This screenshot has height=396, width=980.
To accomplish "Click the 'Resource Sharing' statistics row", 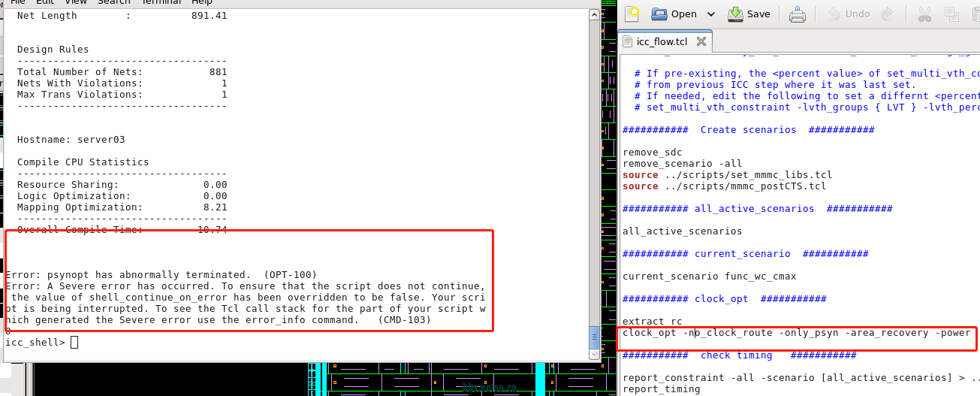I will (x=122, y=185).
